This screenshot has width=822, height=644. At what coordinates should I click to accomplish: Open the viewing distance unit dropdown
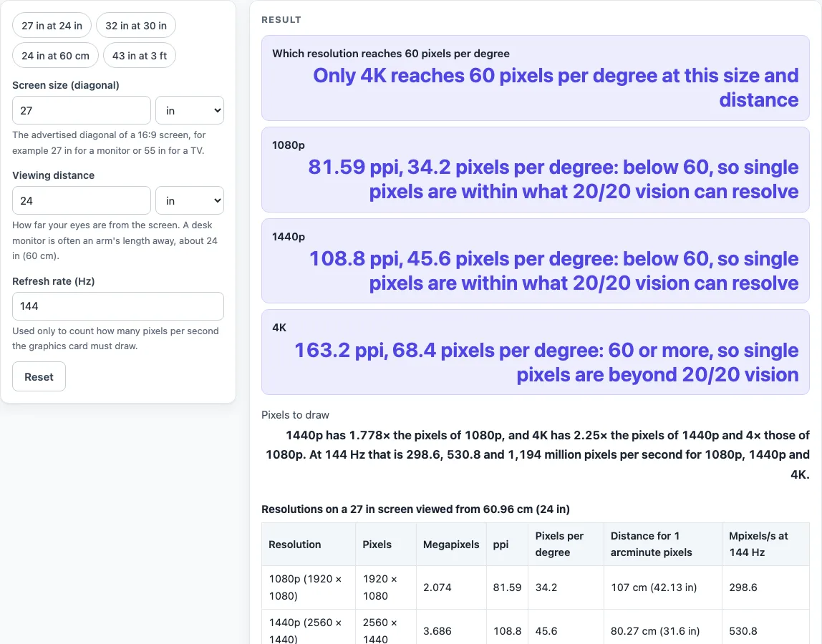(x=190, y=200)
